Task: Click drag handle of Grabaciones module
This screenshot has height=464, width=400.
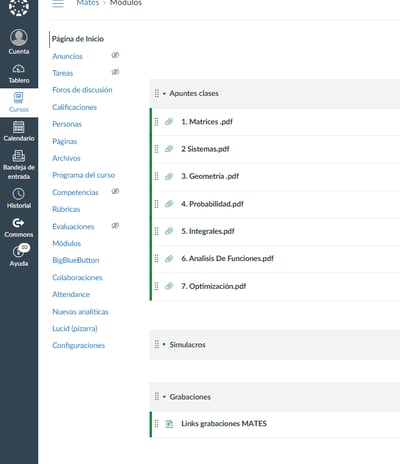Action: (157, 397)
